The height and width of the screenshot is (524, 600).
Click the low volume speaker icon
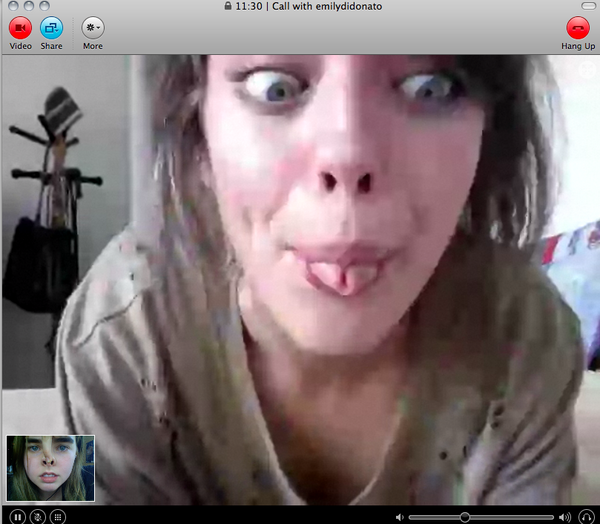(x=399, y=516)
